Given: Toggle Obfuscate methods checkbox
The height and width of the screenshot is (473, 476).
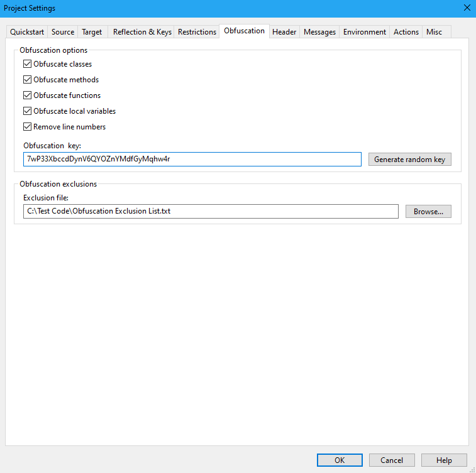Looking at the screenshot, I should click(x=27, y=80).
